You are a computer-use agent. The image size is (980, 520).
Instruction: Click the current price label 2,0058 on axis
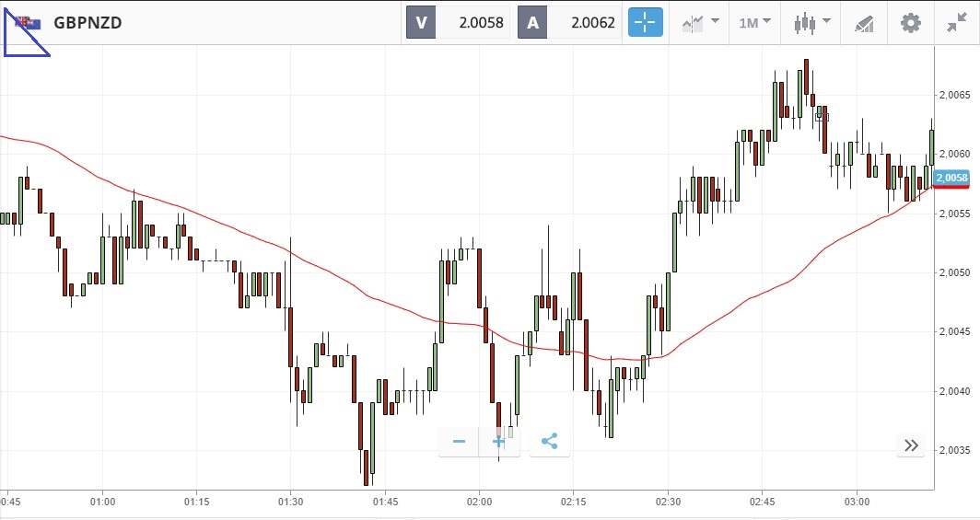[951, 178]
